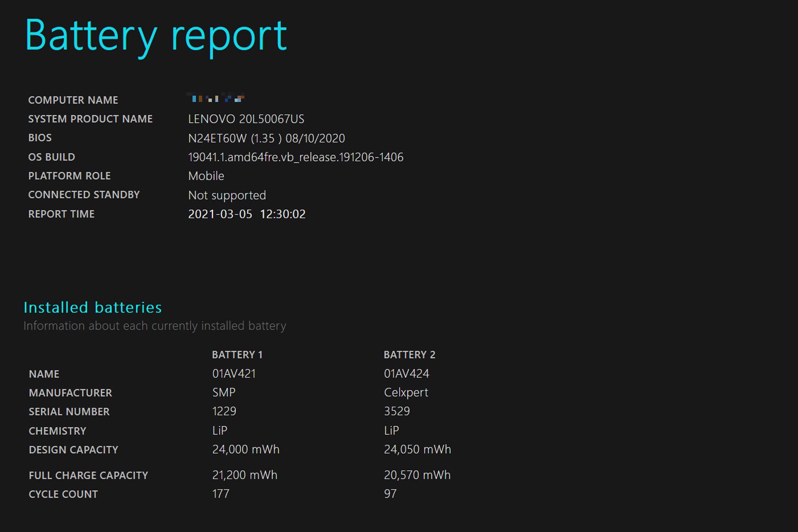
Task: Click the SMP manufacturer value
Action: (224, 392)
